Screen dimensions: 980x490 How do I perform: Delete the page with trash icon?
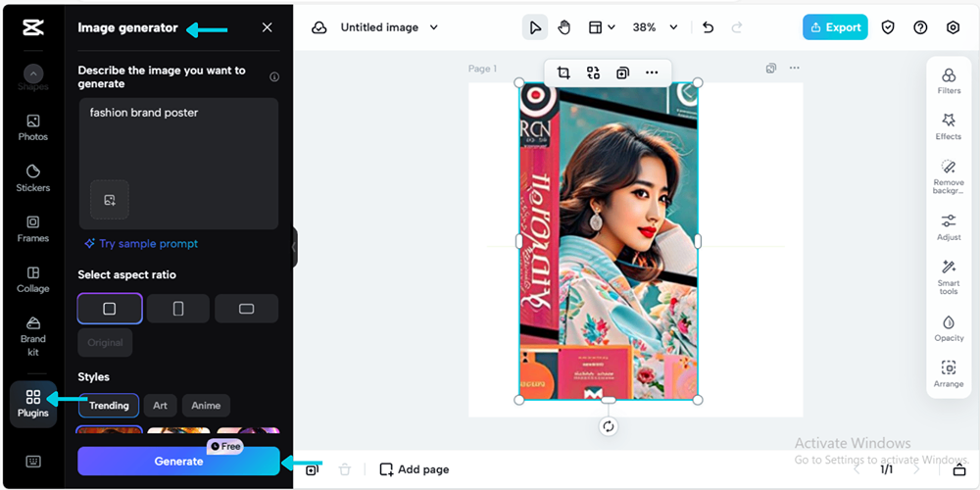[344, 469]
